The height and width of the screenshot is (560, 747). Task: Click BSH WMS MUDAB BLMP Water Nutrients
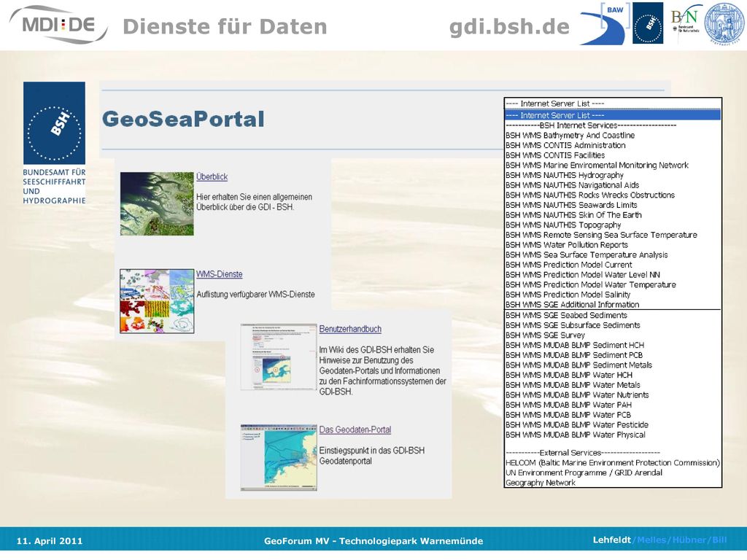point(613,395)
